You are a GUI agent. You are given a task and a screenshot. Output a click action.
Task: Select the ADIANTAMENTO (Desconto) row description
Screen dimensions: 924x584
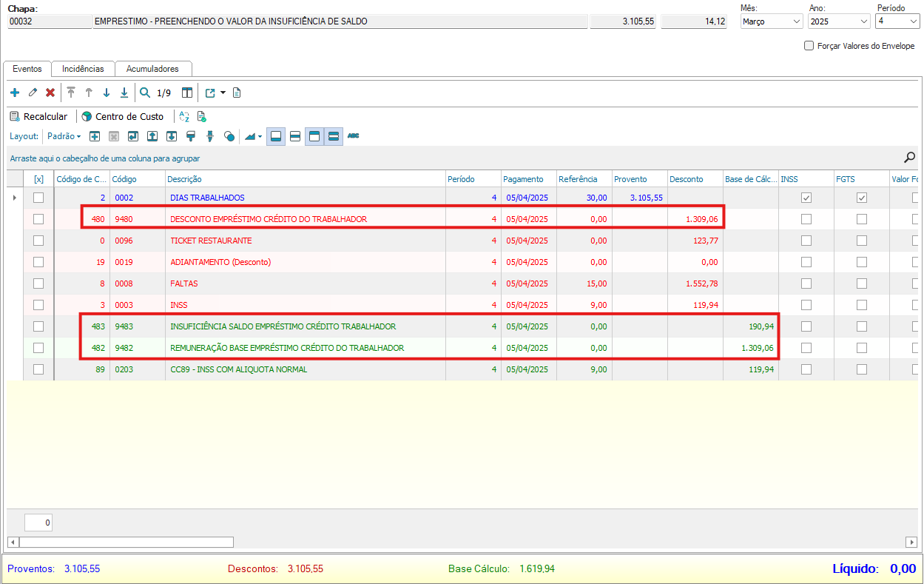tap(220, 262)
